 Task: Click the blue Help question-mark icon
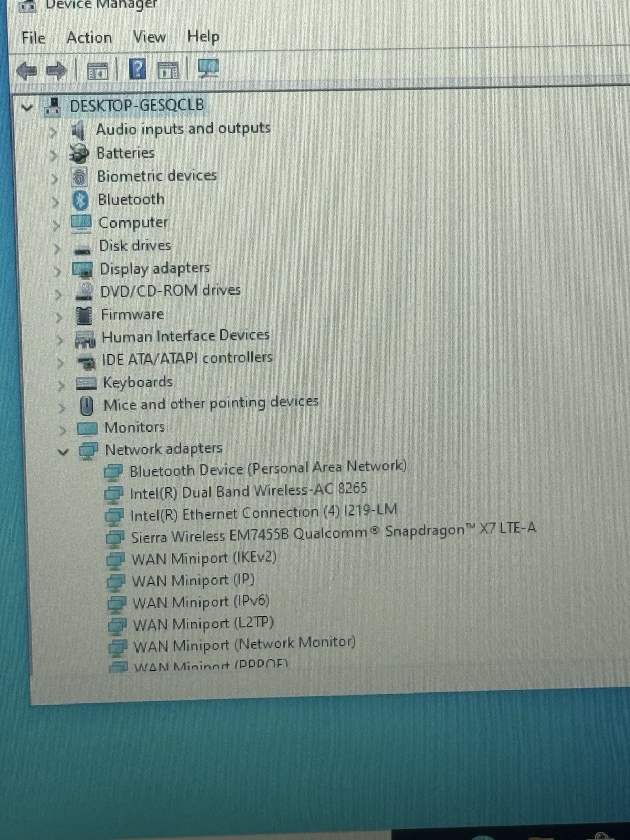point(138,69)
